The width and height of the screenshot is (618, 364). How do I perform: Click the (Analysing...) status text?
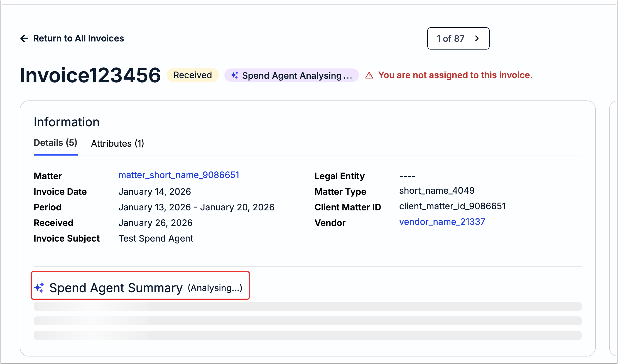tap(215, 288)
